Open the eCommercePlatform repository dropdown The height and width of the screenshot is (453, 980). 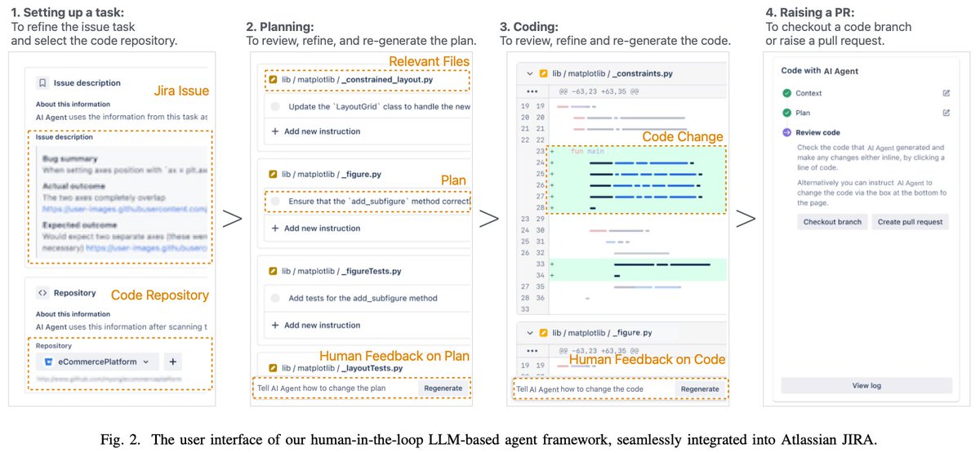point(99,361)
